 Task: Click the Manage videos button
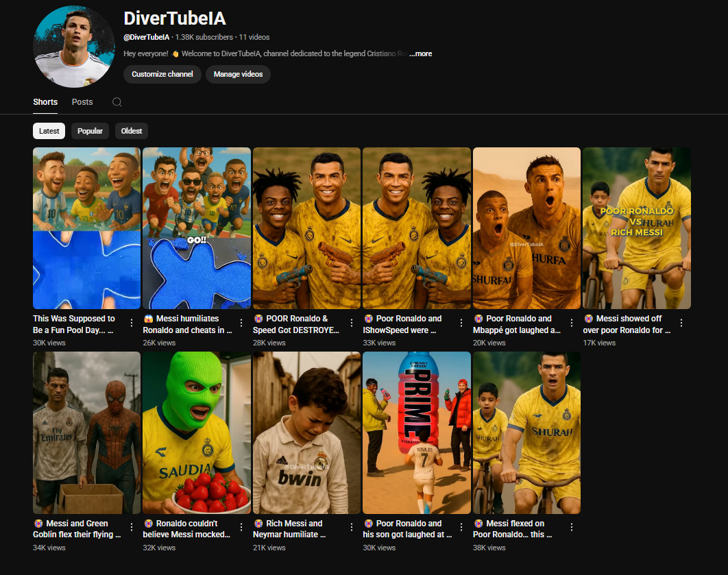pyautogui.click(x=238, y=74)
